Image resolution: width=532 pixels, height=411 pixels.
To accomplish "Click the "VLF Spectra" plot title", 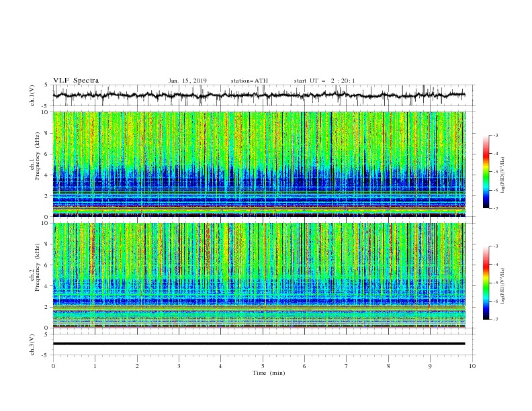I will tap(76, 81).
